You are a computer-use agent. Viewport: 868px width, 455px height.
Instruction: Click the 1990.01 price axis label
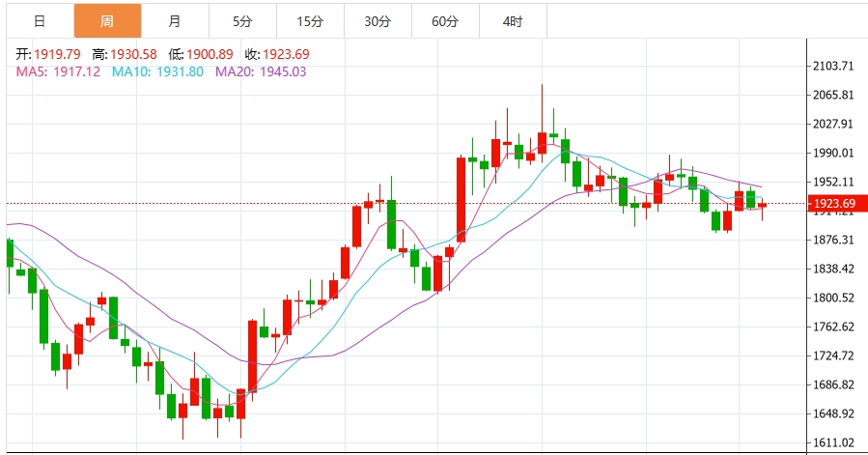pos(833,153)
